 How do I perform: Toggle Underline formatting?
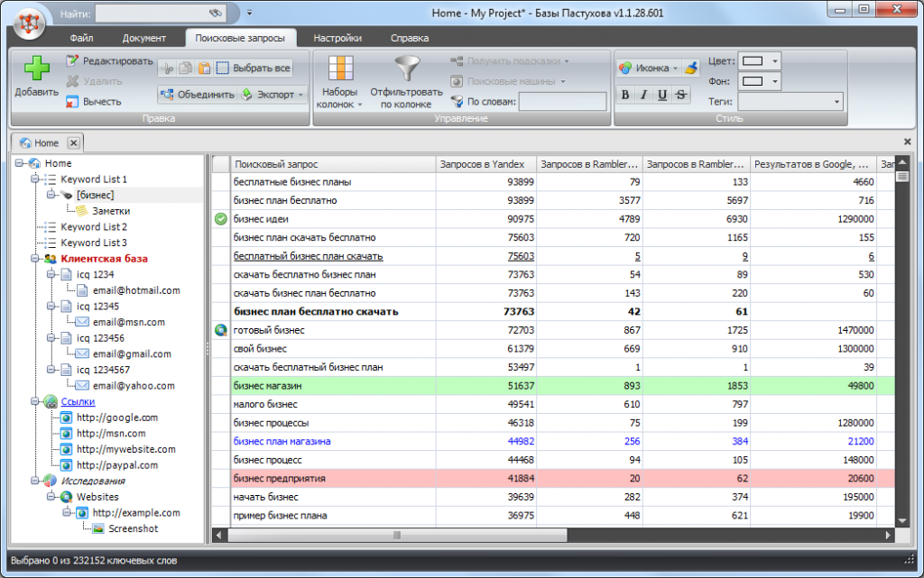click(x=662, y=95)
